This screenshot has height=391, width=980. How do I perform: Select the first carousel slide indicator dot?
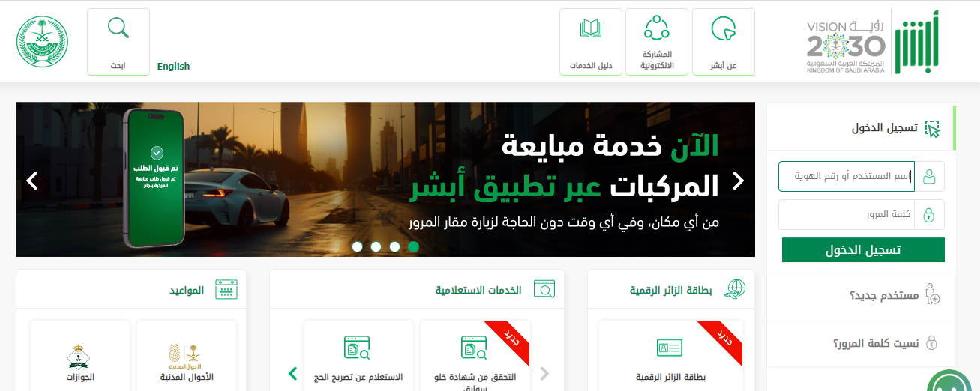(x=357, y=246)
